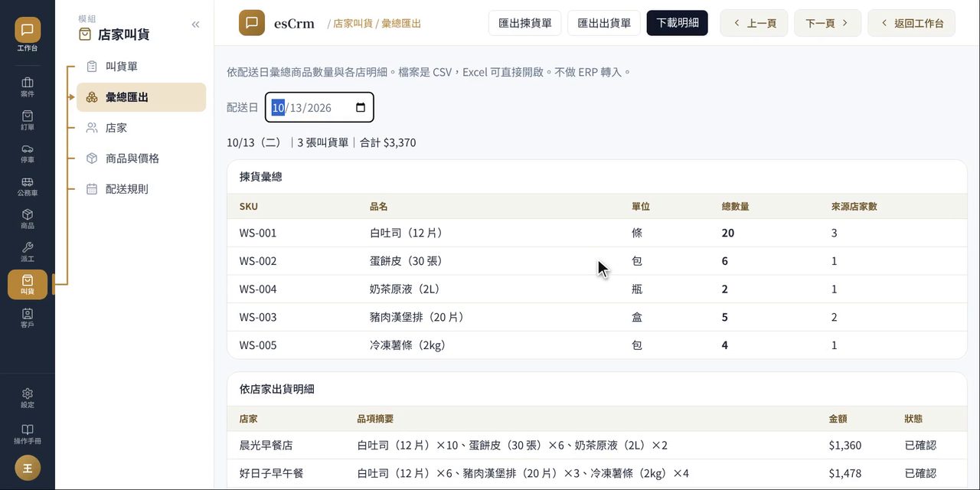Open 商品 box icon in the sidebar
This screenshot has width=980, height=490.
click(x=28, y=219)
